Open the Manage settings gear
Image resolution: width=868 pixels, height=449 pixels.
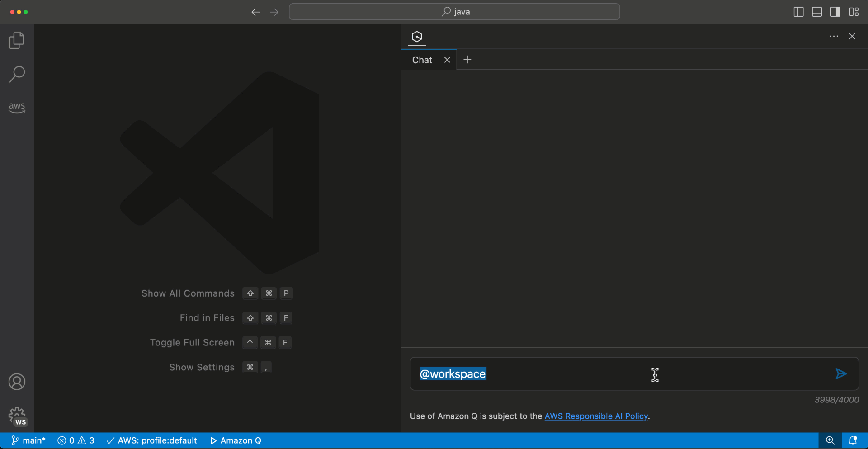17,415
